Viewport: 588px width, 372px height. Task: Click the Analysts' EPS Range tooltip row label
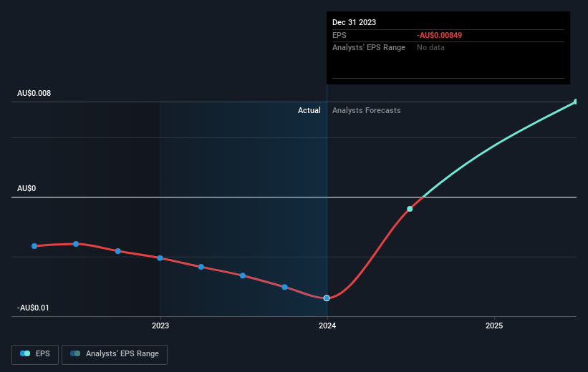click(x=369, y=48)
